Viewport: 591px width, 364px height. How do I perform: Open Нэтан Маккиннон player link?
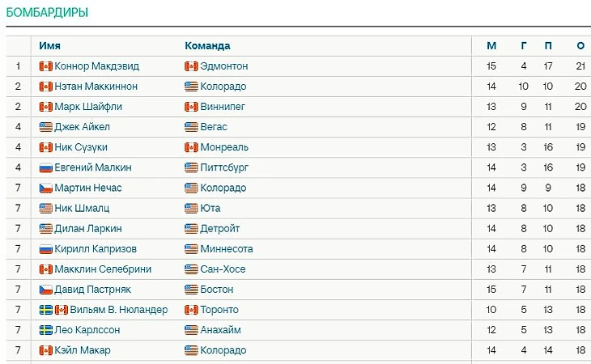[x=96, y=87]
